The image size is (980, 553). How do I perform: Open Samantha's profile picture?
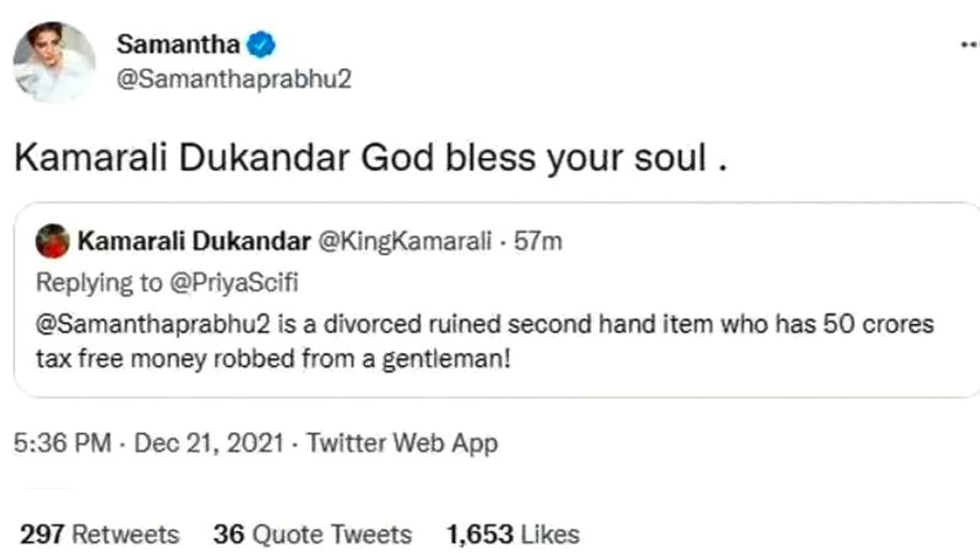coord(54,61)
